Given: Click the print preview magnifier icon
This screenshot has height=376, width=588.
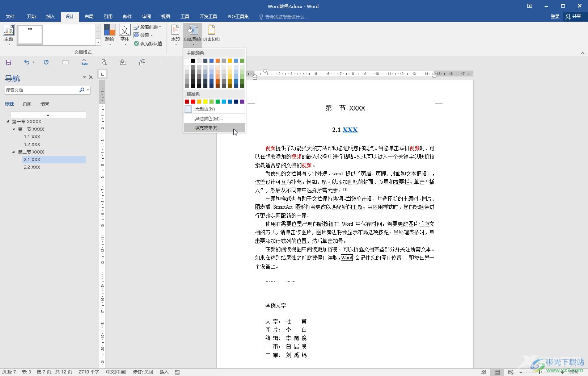Looking at the screenshot, I should tap(104, 62).
